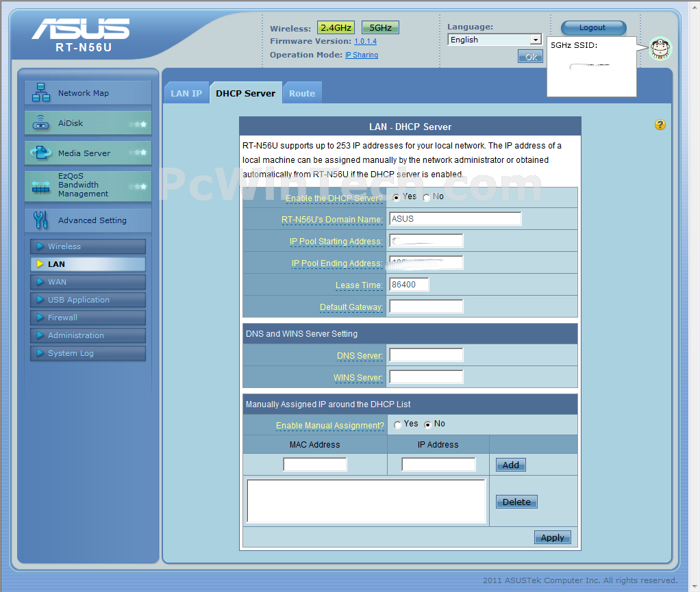
Task: Open Media Server from the sidebar
Action: coord(88,153)
